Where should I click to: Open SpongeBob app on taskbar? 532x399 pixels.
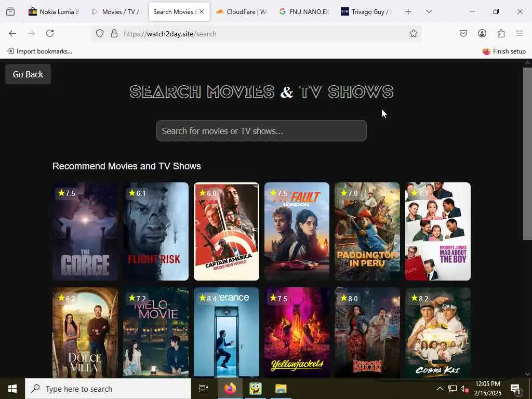tap(255, 389)
